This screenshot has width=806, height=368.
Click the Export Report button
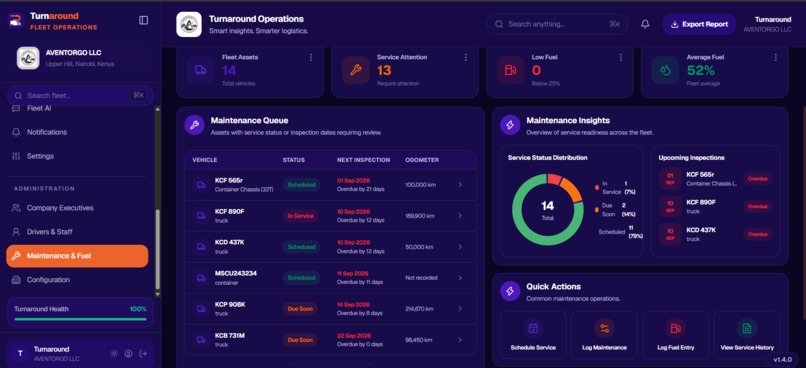(699, 24)
